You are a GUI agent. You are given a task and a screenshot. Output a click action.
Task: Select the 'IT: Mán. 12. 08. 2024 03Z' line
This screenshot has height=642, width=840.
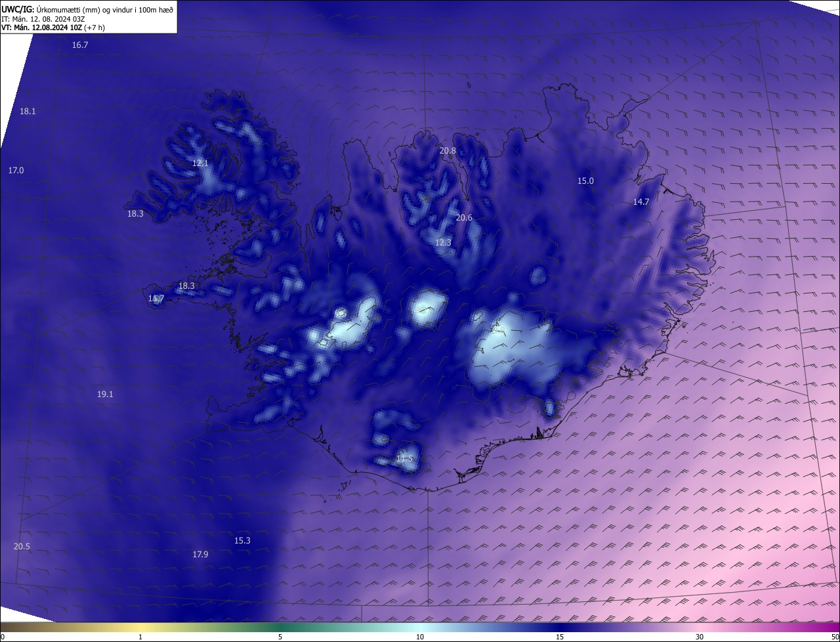point(44,18)
